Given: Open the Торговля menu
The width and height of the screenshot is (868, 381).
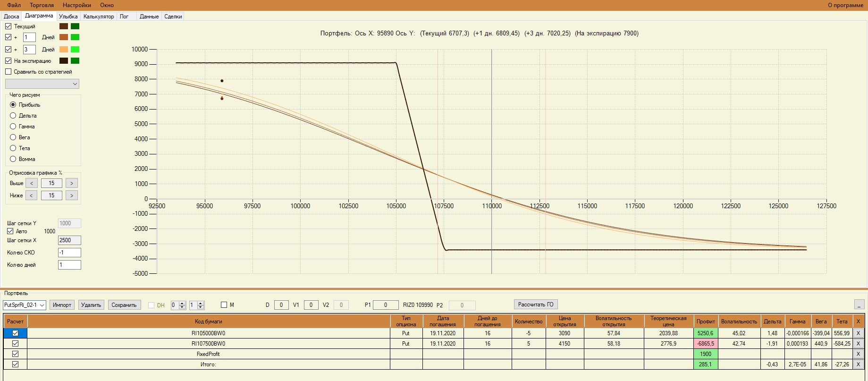Looking at the screenshot, I should pos(42,5).
